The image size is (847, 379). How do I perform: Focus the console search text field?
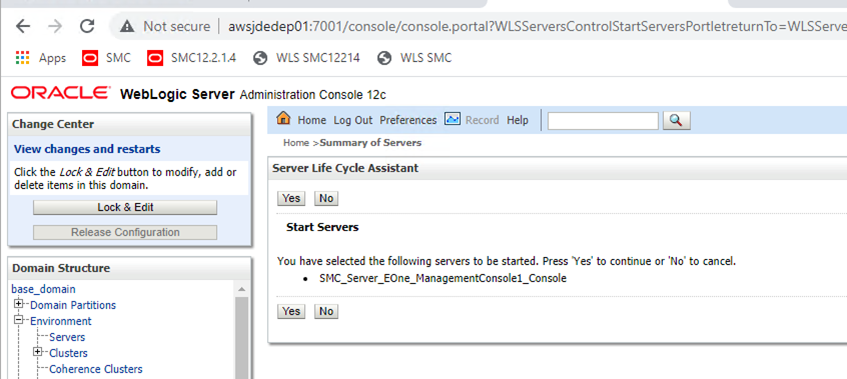coord(603,120)
